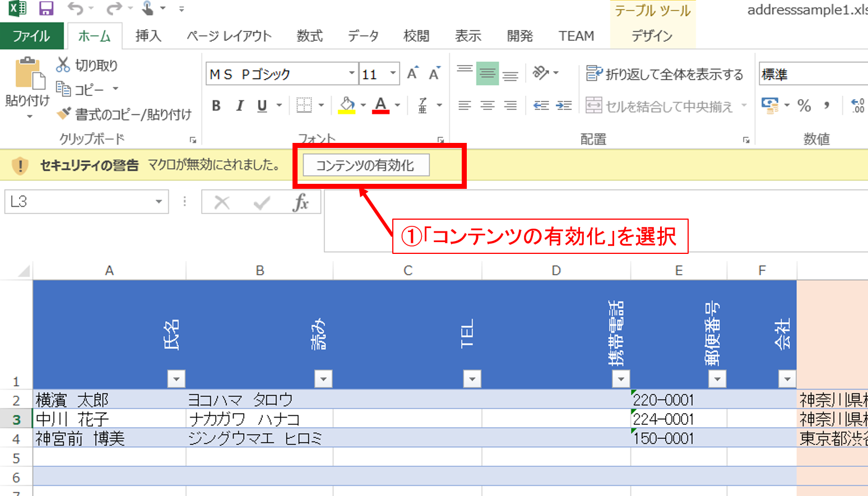The height and width of the screenshot is (496, 868).
Task: Click the Undo arrow icon
Action: point(76,8)
